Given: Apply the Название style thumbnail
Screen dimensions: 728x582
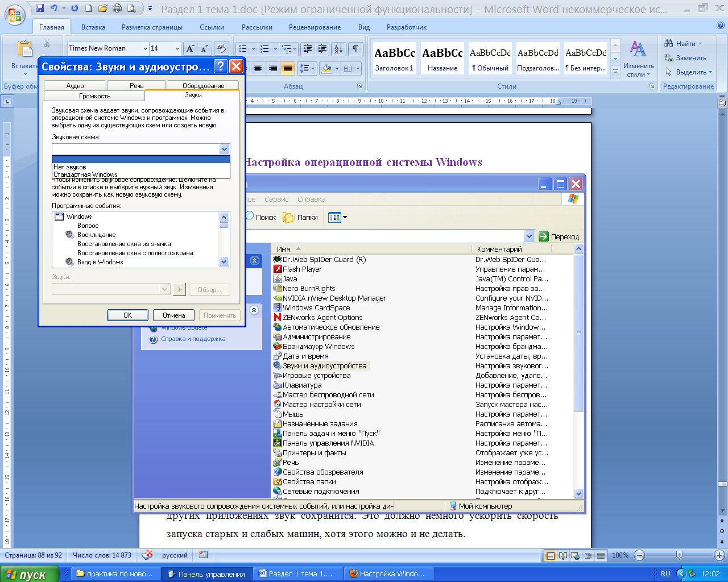Looking at the screenshot, I should coord(442,59).
